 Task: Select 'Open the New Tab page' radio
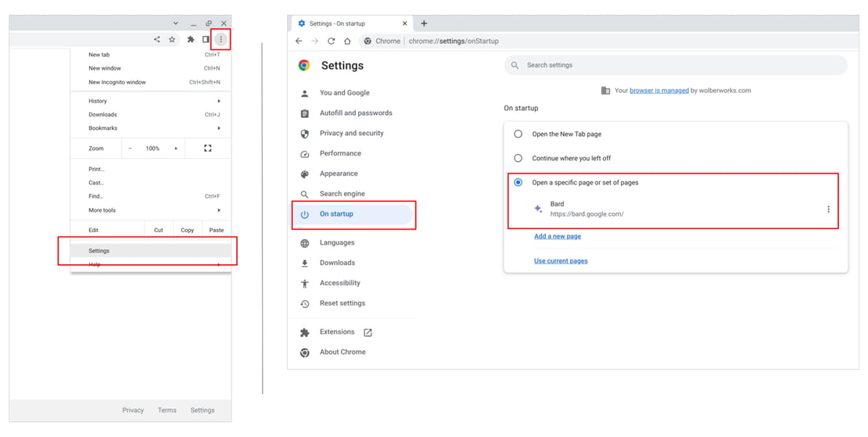point(518,134)
